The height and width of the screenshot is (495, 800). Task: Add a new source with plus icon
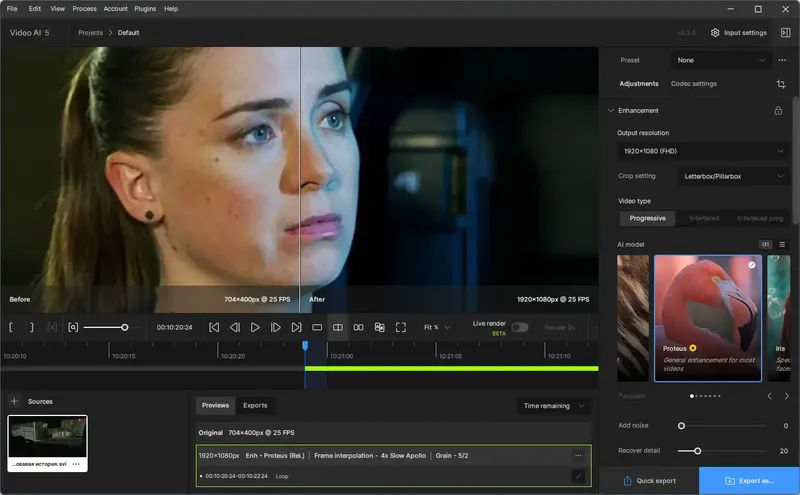point(14,401)
